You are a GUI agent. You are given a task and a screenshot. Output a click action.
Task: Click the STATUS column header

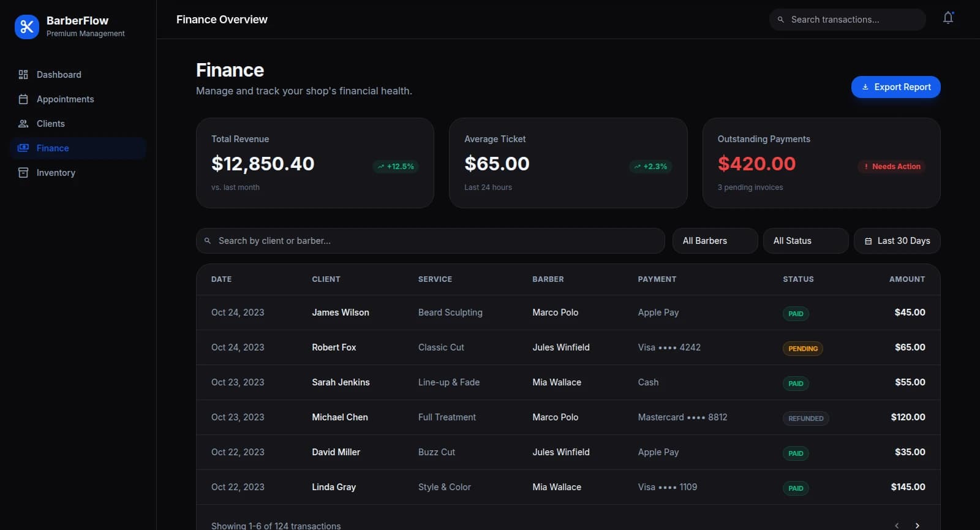click(x=799, y=279)
